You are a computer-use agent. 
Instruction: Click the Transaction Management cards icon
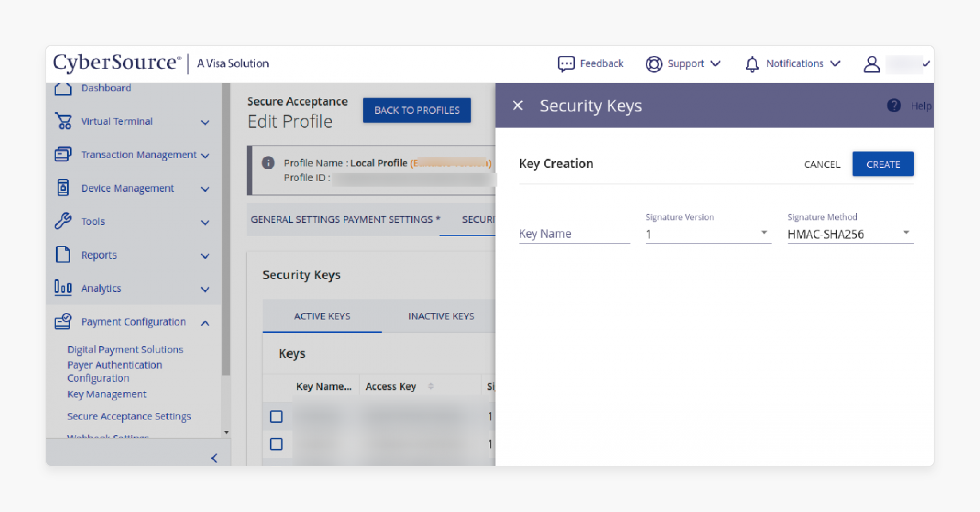(63, 155)
